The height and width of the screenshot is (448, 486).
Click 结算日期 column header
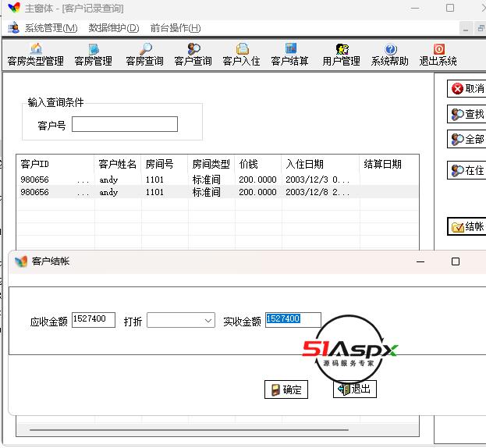click(x=389, y=164)
